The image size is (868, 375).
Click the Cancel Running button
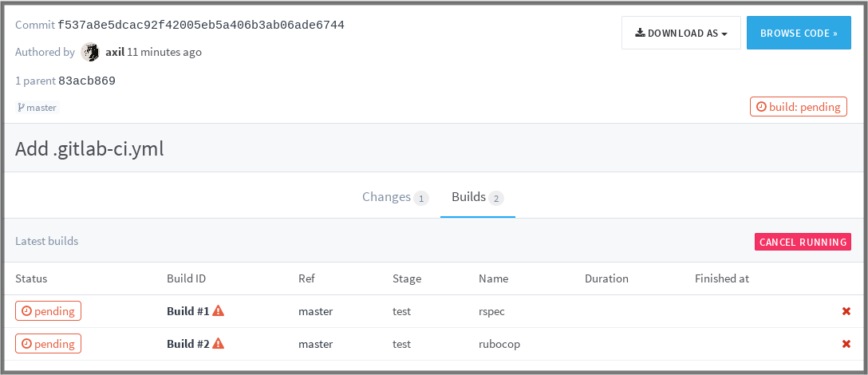pyautogui.click(x=803, y=242)
